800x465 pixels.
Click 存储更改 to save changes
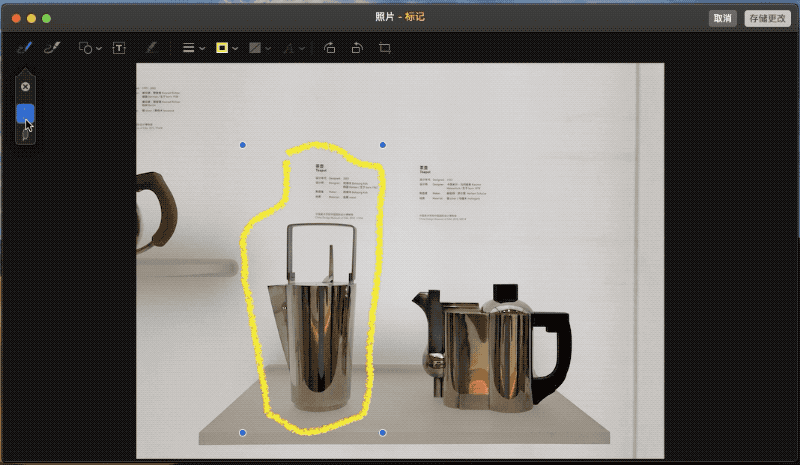pyautogui.click(x=767, y=18)
